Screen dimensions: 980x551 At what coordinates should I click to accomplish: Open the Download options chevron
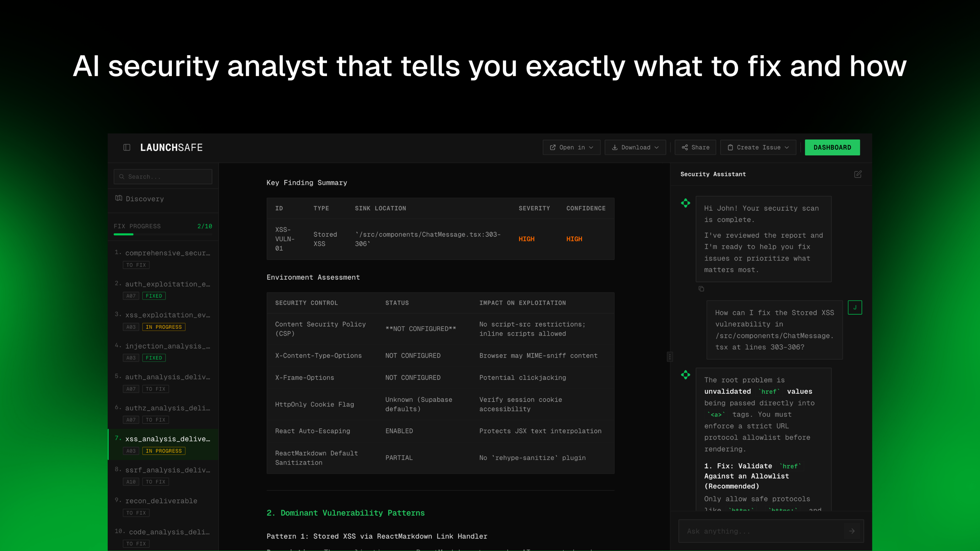[x=657, y=147]
